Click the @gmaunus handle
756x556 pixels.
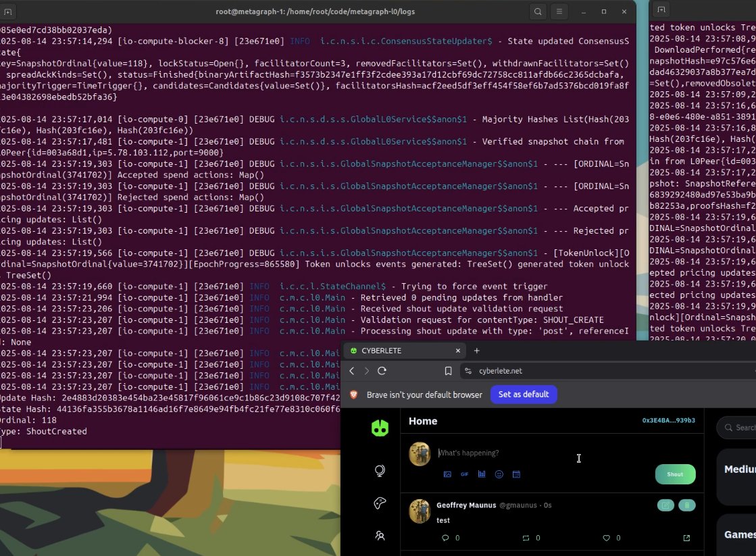point(518,505)
